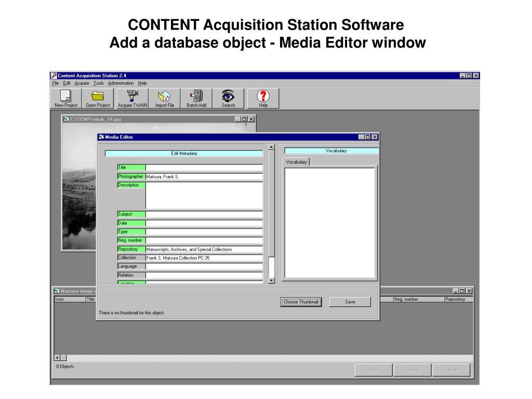Screen dimensions: 532x399
Task: Open the Administration menu
Action: pos(121,83)
